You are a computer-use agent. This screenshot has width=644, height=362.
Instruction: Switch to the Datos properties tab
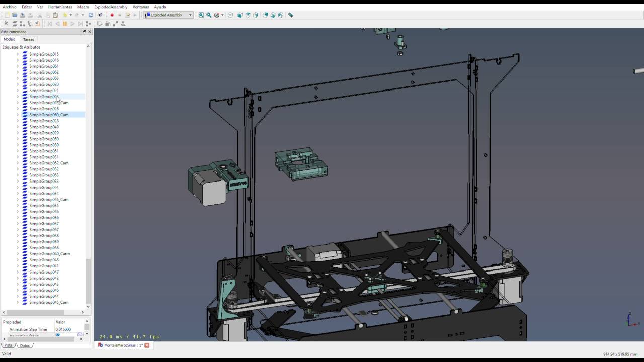[x=25, y=345]
